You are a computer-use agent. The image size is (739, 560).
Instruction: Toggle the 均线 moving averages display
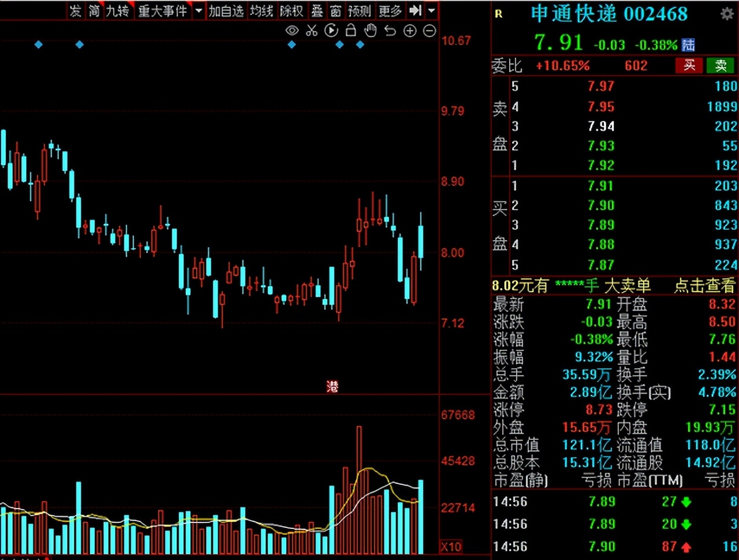click(262, 10)
